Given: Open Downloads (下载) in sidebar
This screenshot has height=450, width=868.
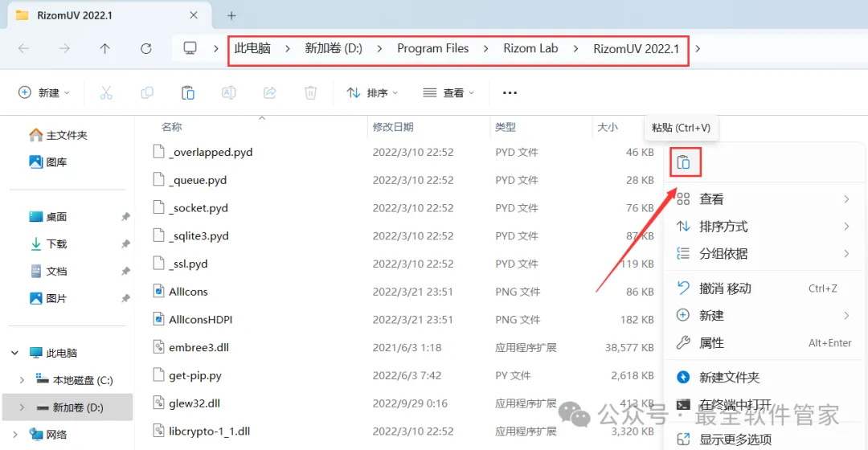Looking at the screenshot, I should click(x=47, y=244).
